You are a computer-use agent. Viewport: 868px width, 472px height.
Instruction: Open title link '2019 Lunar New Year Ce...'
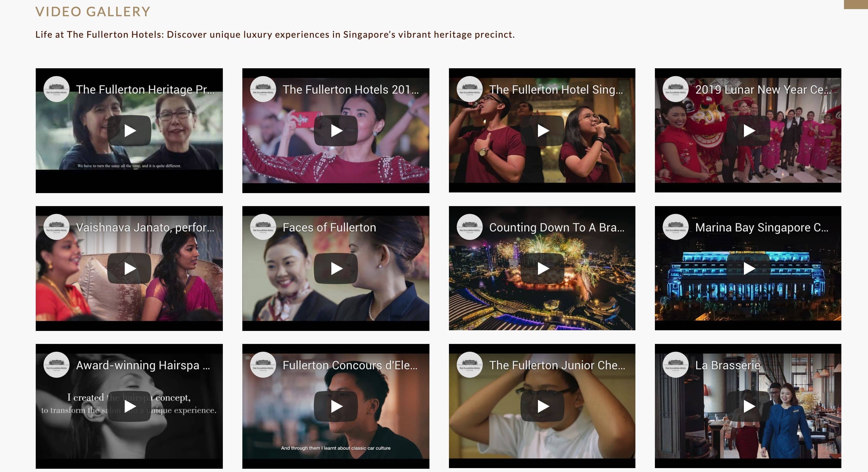click(x=763, y=90)
